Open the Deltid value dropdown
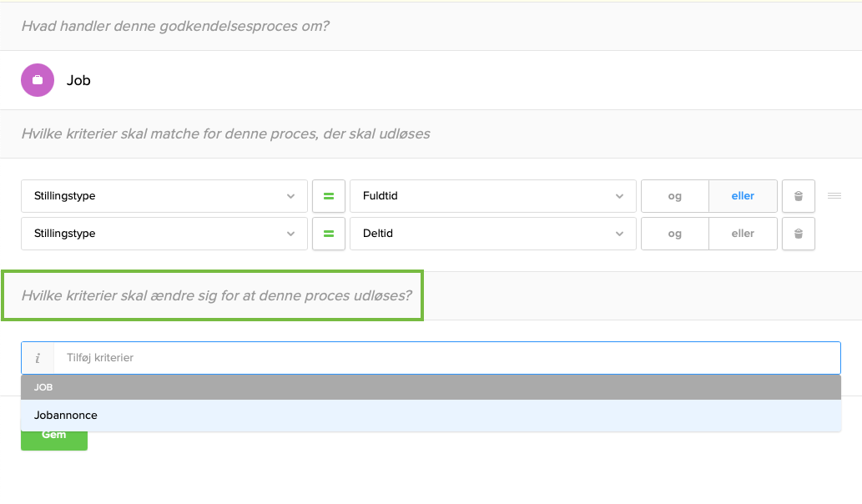Image resolution: width=862 pixels, height=504 pixels. pos(492,234)
